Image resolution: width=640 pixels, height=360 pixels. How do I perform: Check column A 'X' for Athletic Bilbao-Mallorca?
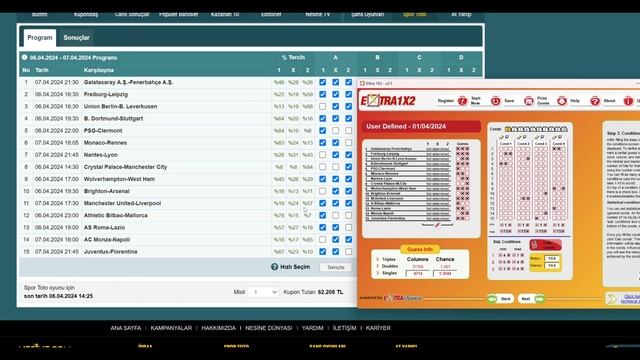coord(336,216)
